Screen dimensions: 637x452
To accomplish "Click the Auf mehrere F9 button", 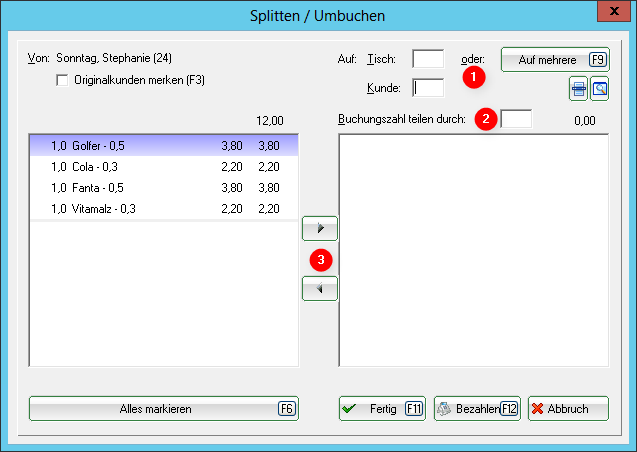I will pyautogui.click(x=555, y=60).
